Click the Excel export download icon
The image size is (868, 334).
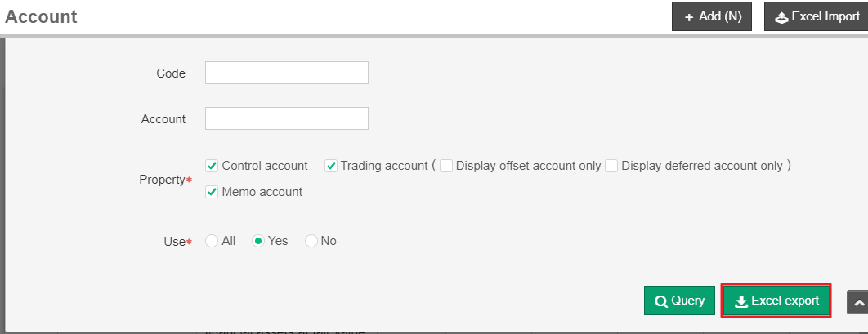[x=741, y=301]
